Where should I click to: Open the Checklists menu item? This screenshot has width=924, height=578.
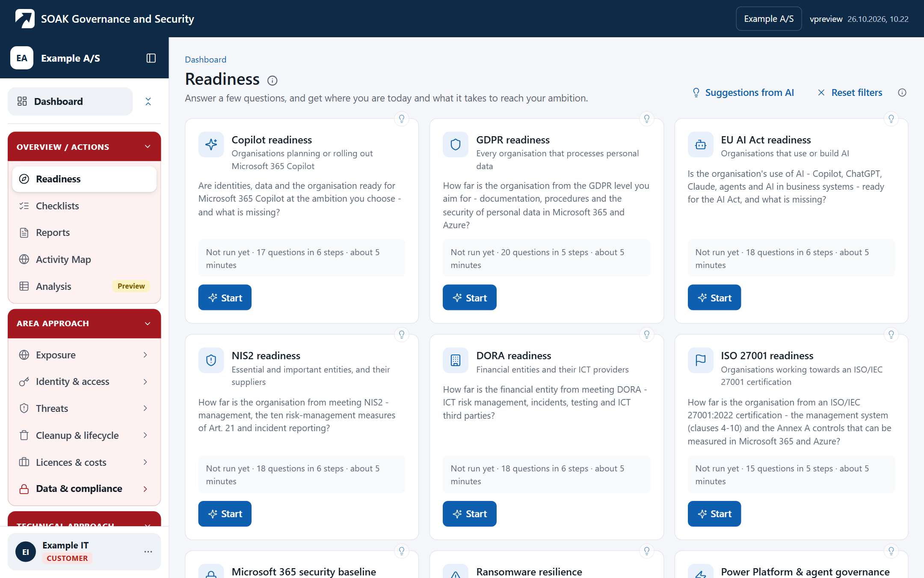click(84, 206)
